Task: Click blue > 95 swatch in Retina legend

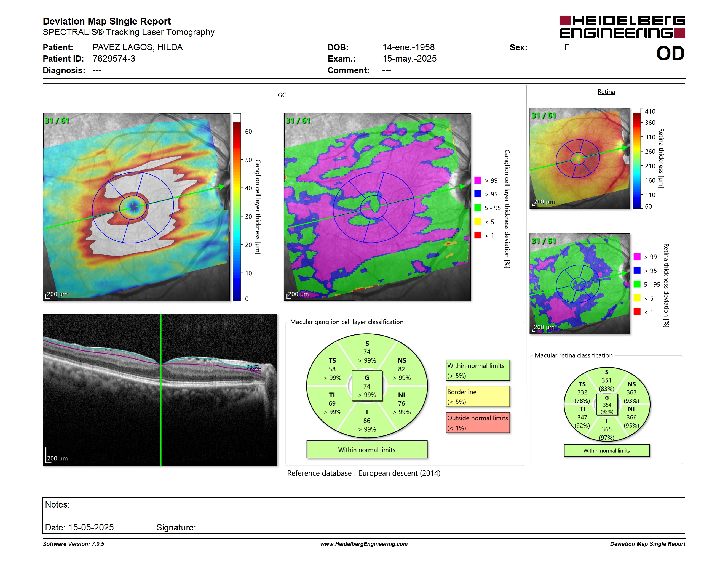Action: pyautogui.click(x=637, y=270)
